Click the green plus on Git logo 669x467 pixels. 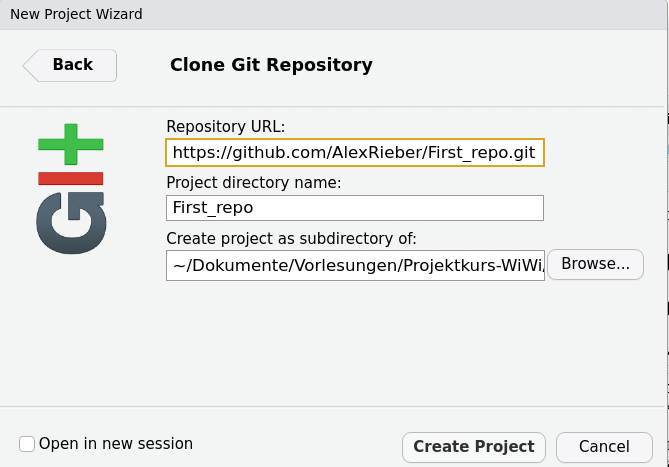tap(71, 146)
